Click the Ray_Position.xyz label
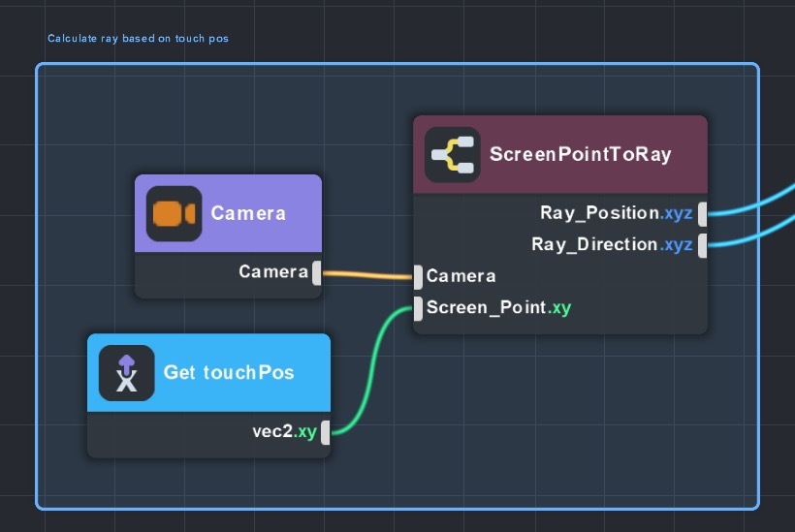Image resolution: width=795 pixels, height=532 pixels. 616,213
